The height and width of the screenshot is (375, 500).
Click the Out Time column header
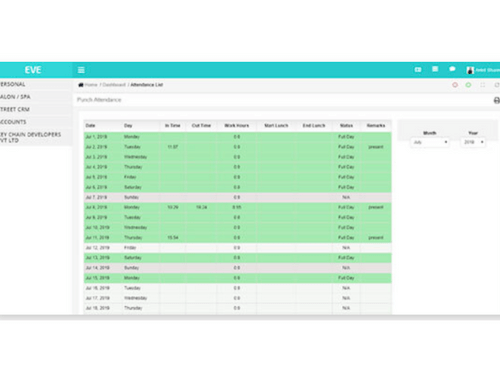[x=201, y=126]
